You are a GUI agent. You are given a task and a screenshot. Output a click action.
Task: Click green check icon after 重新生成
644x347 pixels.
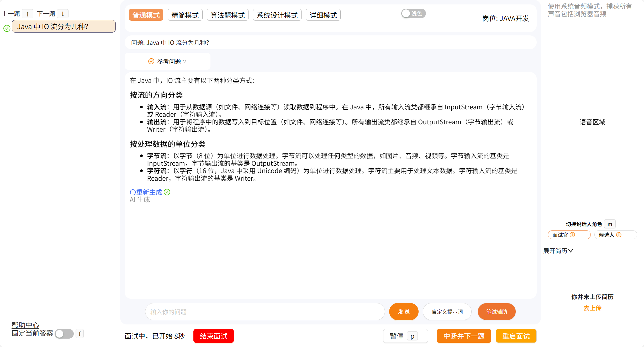pos(167,192)
